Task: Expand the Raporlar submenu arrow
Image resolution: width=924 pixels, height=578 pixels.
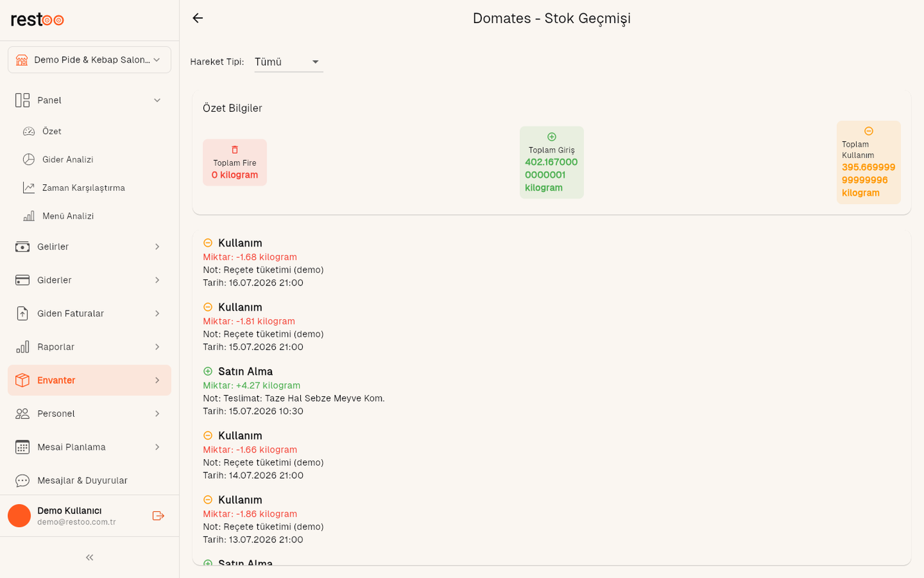Action: tap(157, 347)
